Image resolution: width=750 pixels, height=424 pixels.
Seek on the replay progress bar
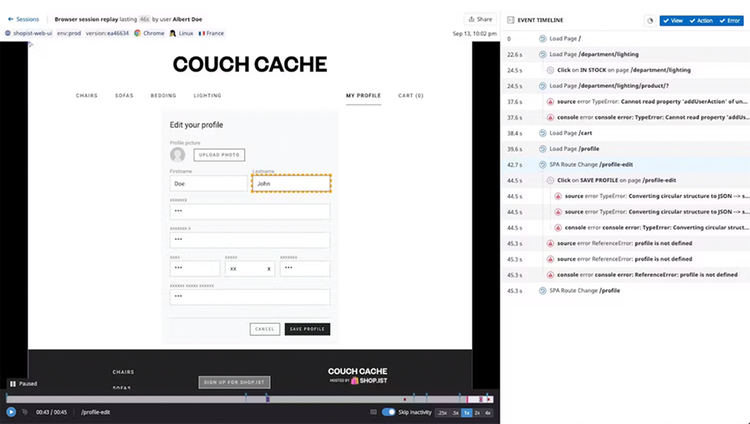point(250,399)
